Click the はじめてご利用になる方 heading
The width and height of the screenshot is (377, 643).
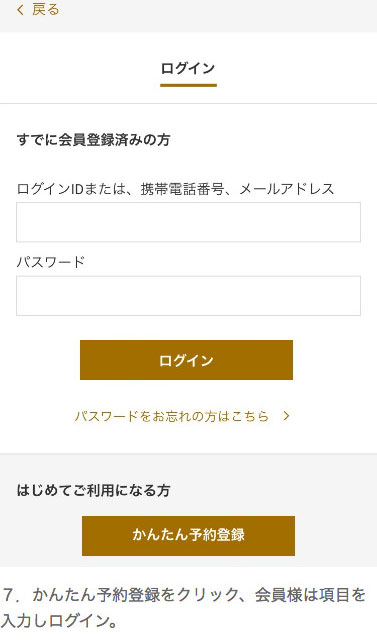click(x=93, y=490)
